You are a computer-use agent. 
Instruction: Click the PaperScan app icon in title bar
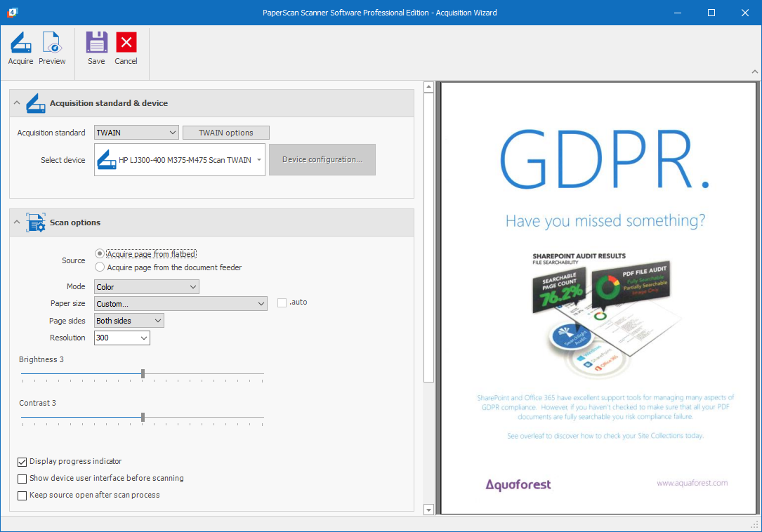[x=13, y=12]
